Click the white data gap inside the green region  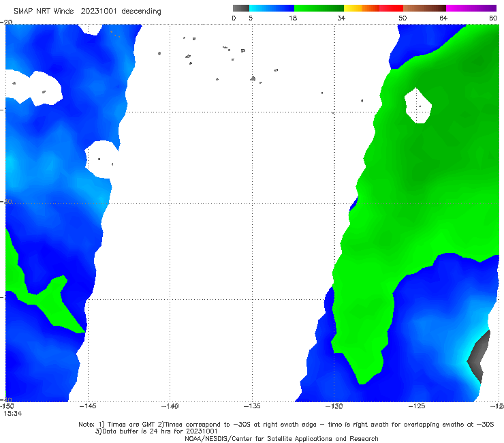418,106
